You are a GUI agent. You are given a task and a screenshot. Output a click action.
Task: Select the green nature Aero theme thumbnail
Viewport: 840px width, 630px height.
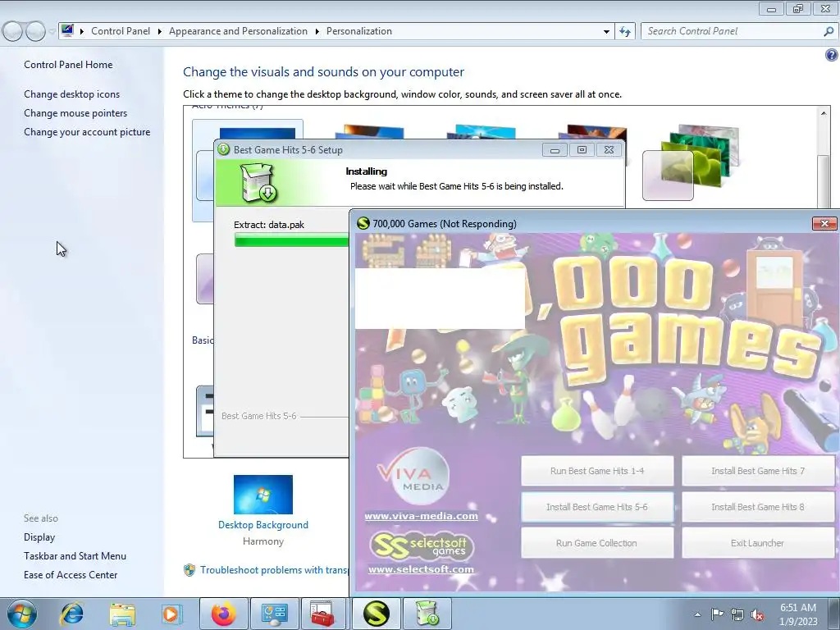691,162
